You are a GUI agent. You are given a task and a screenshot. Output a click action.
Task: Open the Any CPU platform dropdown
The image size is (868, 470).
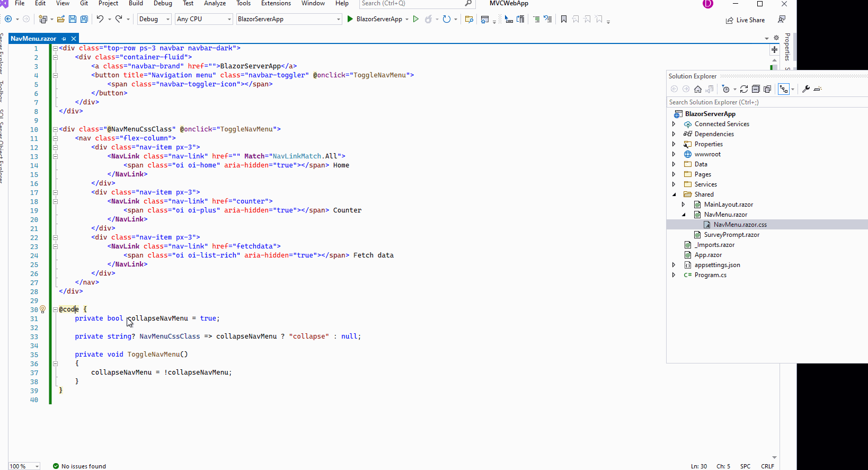click(x=204, y=19)
